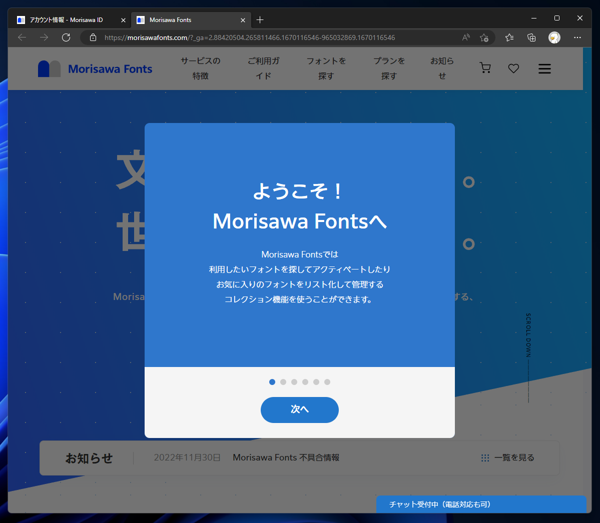Open the browser Collections icon
This screenshot has height=523, width=600.
(532, 37)
